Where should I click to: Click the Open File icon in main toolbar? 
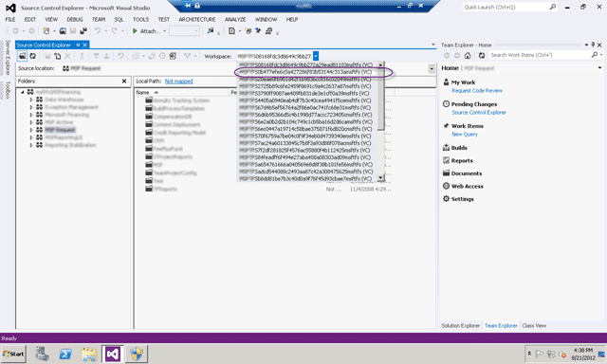point(63,31)
